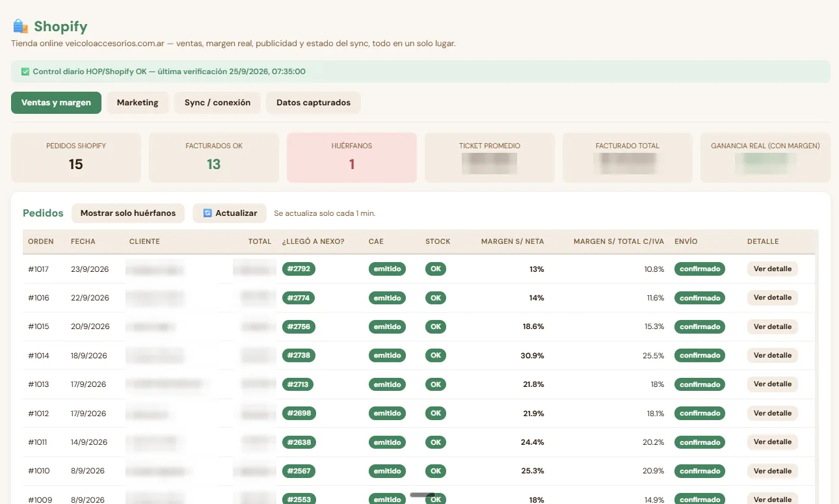Select the Facturados OK card
Image resolution: width=839 pixels, height=504 pixels.
point(214,157)
